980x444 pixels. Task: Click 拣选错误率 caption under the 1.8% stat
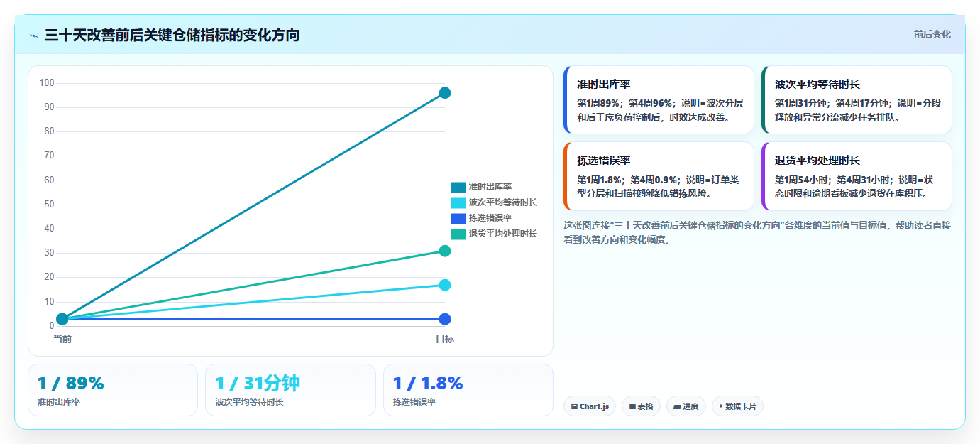point(414,402)
